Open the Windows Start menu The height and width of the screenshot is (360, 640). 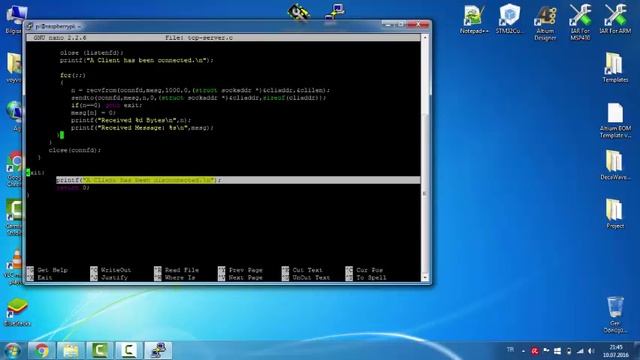pos(12,350)
